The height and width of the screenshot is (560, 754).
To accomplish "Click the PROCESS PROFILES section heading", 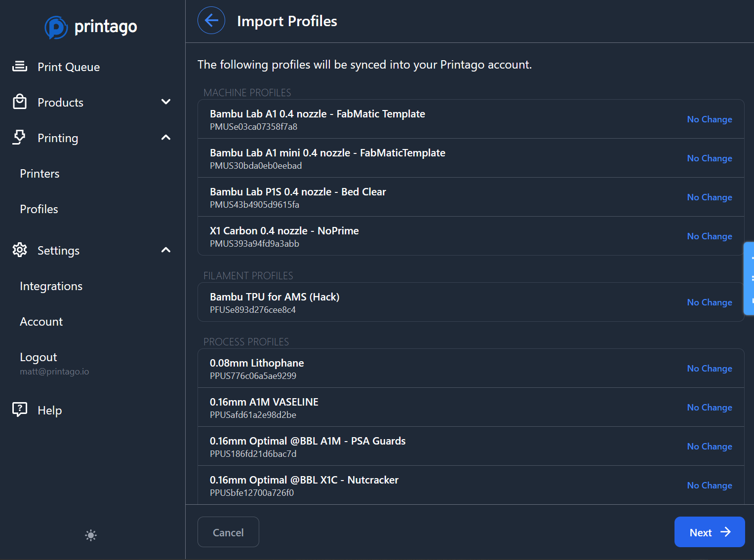I will pos(246,342).
